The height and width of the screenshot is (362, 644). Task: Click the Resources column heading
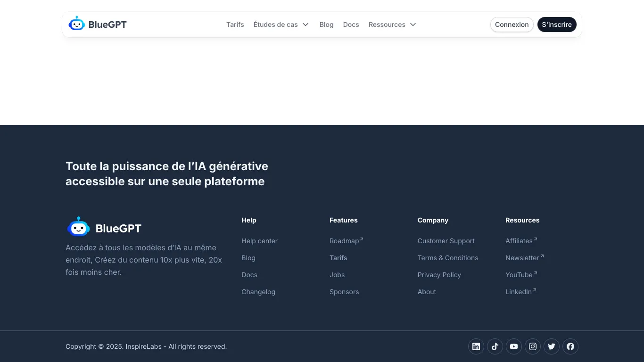coord(522,220)
